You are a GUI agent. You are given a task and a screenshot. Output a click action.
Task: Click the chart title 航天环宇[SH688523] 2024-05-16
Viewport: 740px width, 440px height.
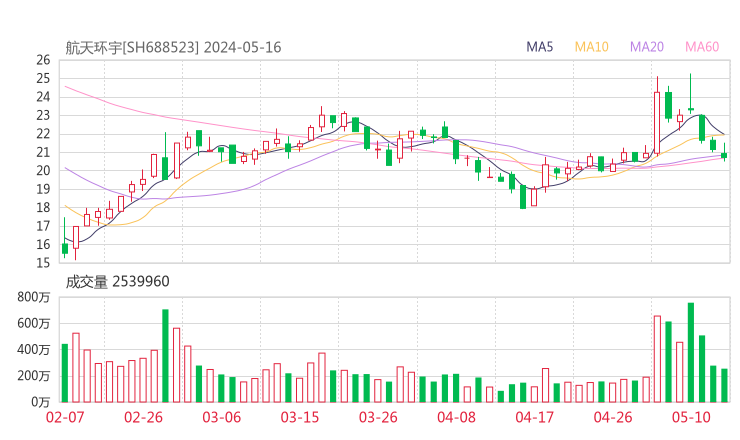click(x=173, y=48)
